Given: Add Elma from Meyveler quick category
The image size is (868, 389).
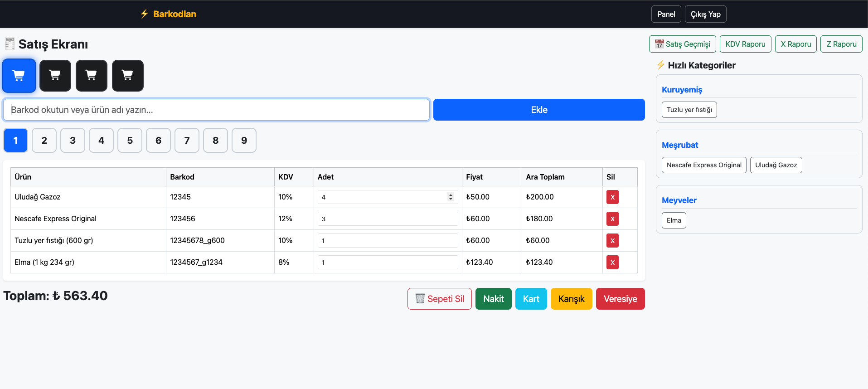Looking at the screenshot, I should (x=674, y=220).
